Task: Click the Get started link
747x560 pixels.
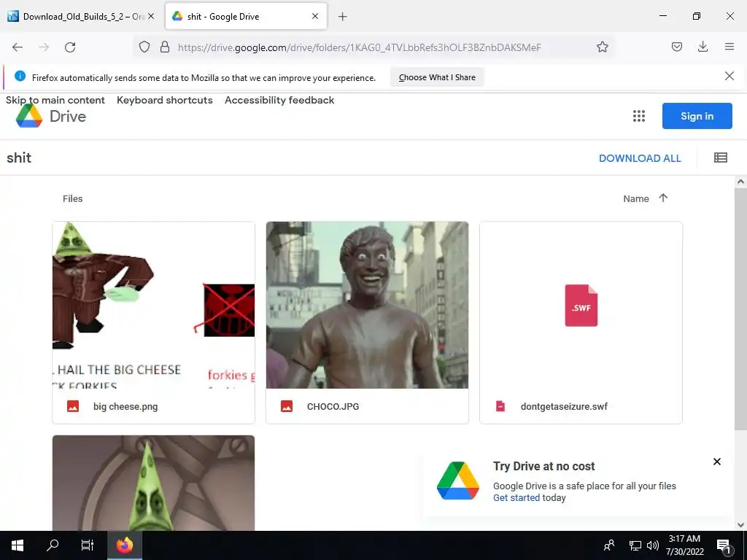Action: 516,497
